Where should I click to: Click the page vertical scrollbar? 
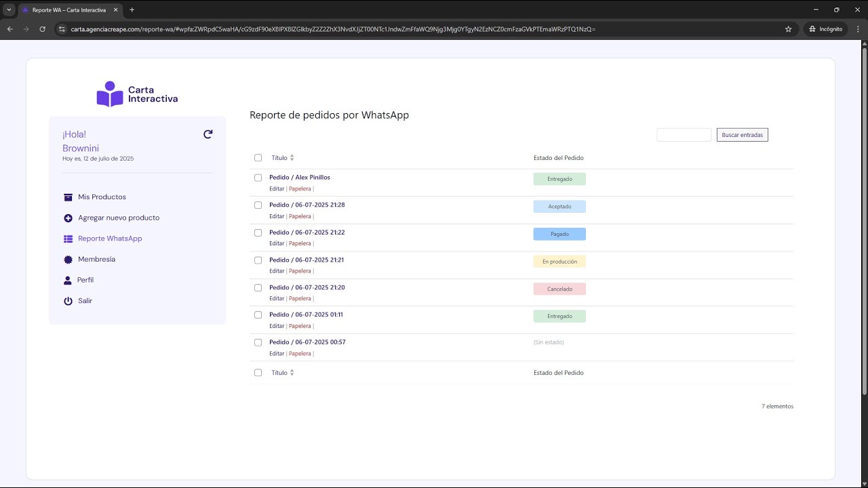(x=864, y=220)
